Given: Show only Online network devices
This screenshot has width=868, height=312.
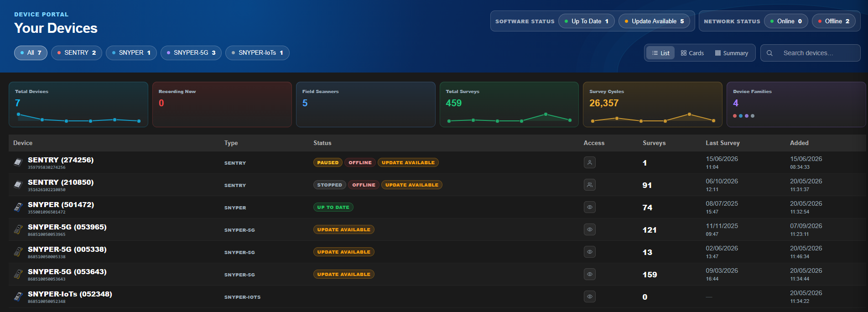Looking at the screenshot, I should (786, 21).
